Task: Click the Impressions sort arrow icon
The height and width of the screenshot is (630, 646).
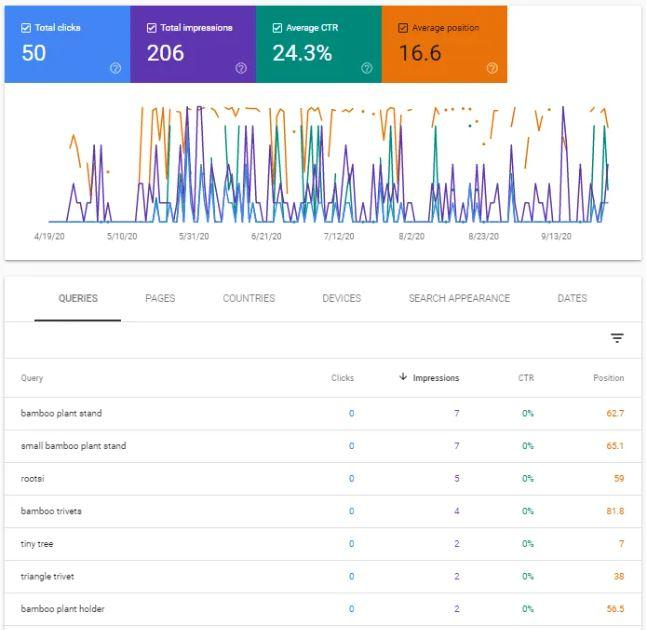Action: click(403, 377)
